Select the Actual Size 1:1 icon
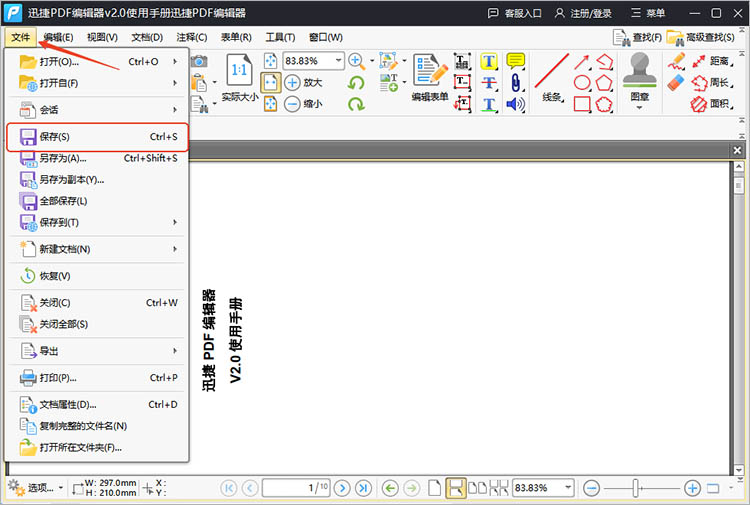The image size is (750, 505). [x=239, y=70]
